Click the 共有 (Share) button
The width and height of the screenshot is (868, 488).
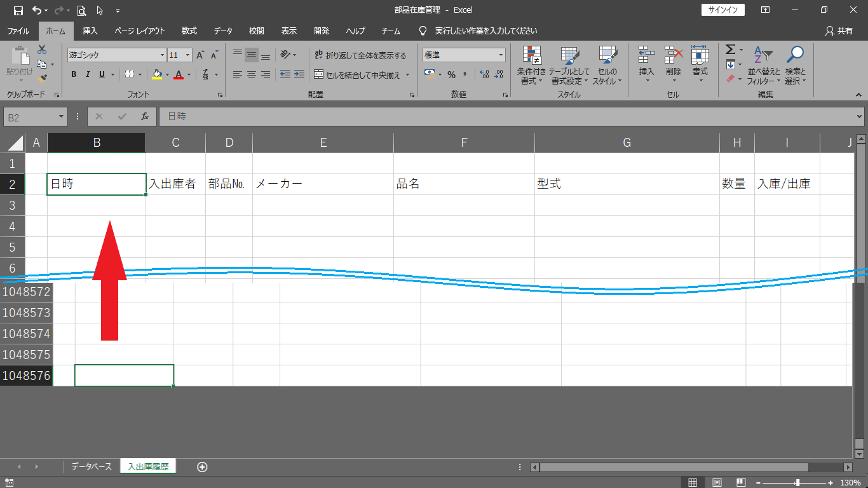(x=839, y=30)
